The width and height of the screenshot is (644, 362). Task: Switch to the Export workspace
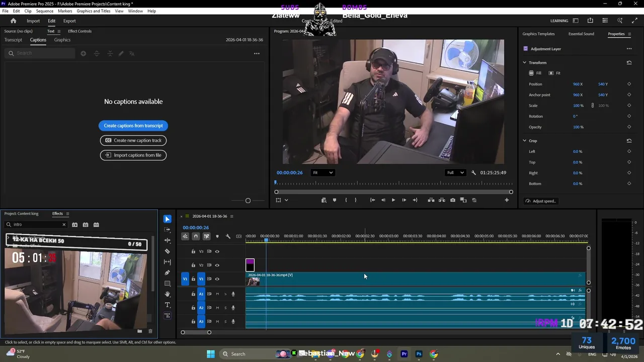pyautogui.click(x=69, y=21)
